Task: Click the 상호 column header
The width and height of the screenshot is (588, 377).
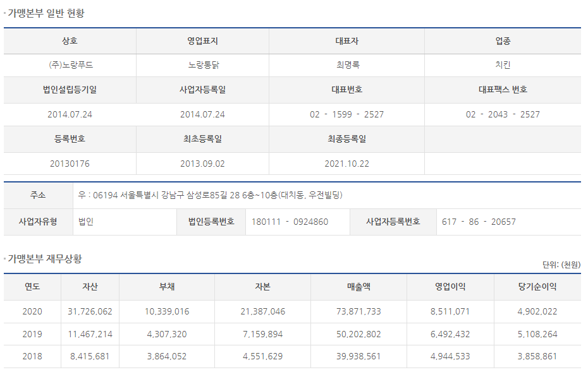Action: (70, 41)
